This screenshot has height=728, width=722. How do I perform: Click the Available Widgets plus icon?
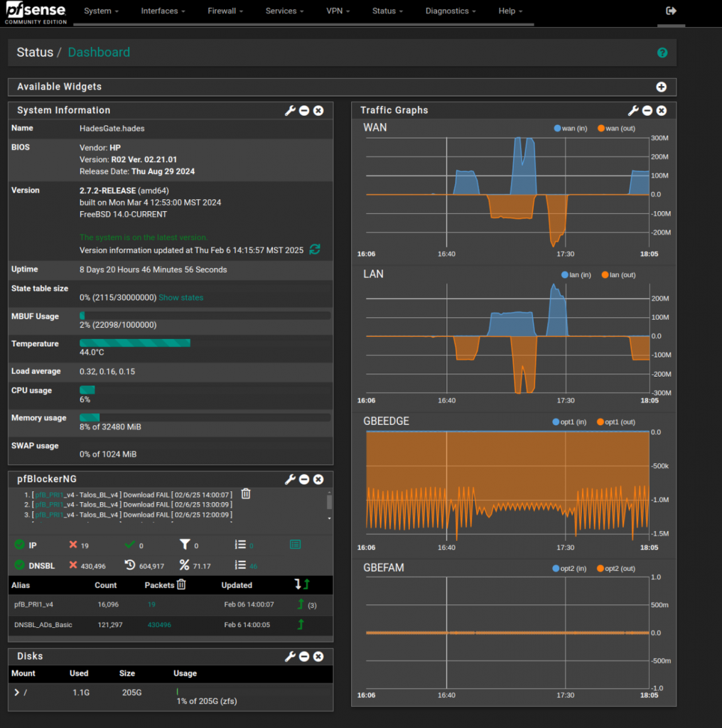[661, 87]
